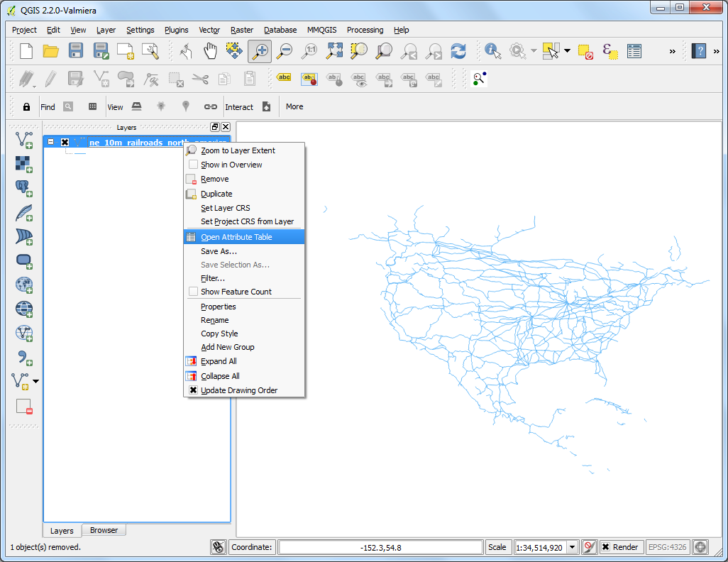Check Show in Overview option
Screen dimensions: 728x562
pyautogui.click(x=193, y=165)
